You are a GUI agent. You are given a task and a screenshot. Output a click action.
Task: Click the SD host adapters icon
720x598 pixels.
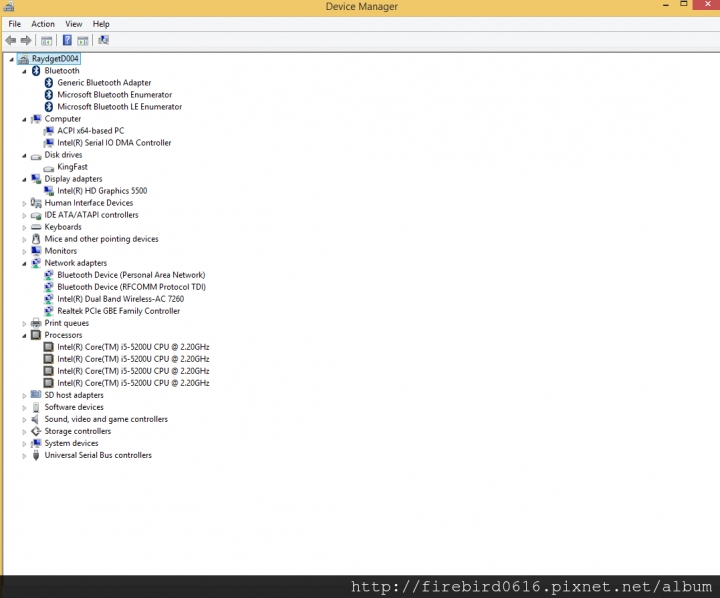(x=36, y=395)
